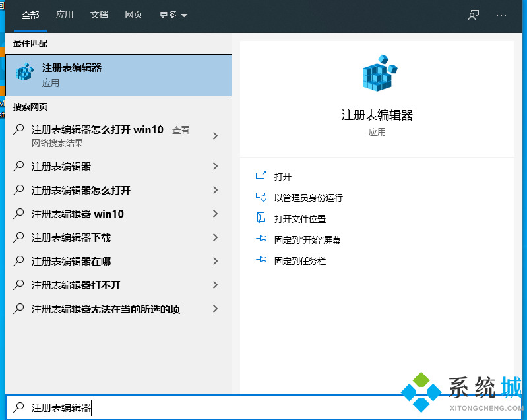Switch to the 网页 tab
The width and height of the screenshot is (527, 420).
pos(133,15)
